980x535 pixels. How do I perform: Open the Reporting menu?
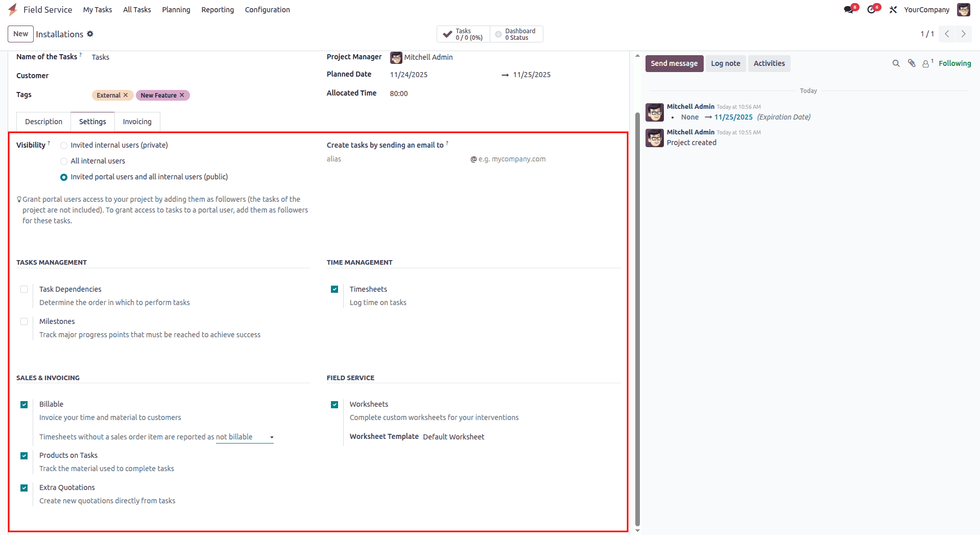[217, 9]
